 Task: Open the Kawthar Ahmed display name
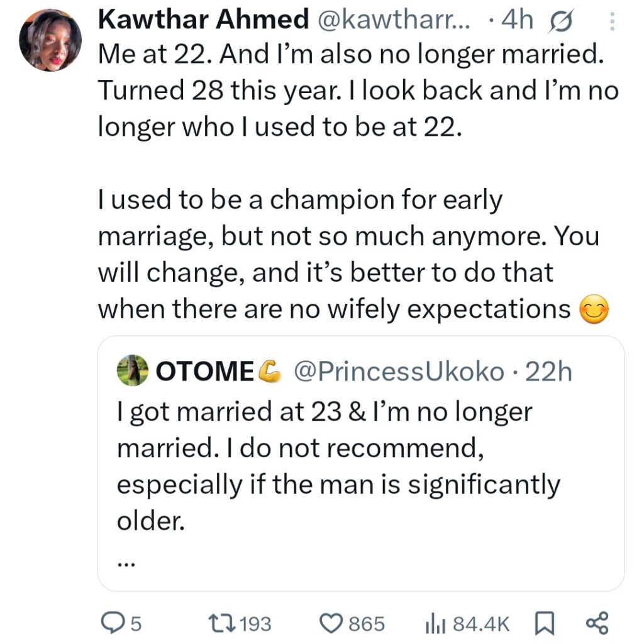[204, 19]
